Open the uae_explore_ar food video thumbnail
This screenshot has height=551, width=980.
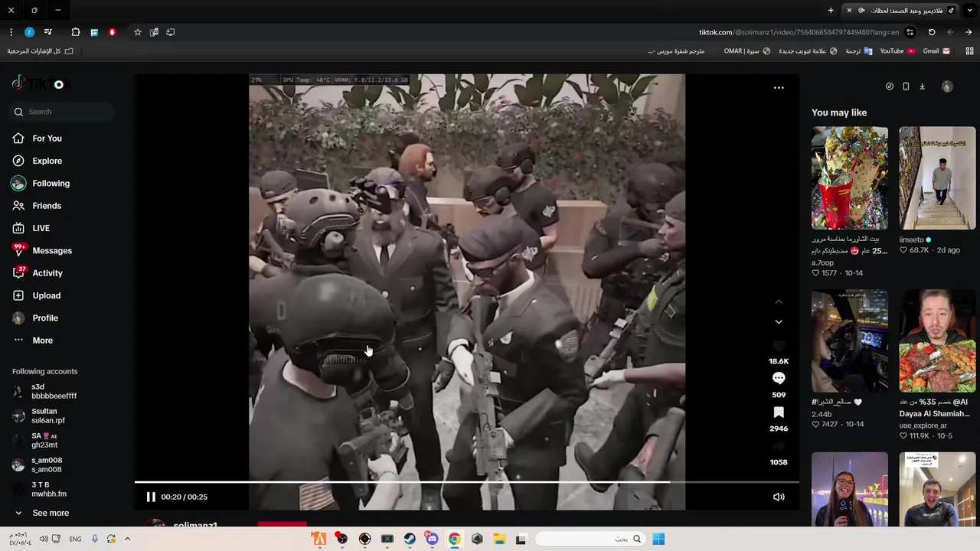click(x=937, y=341)
